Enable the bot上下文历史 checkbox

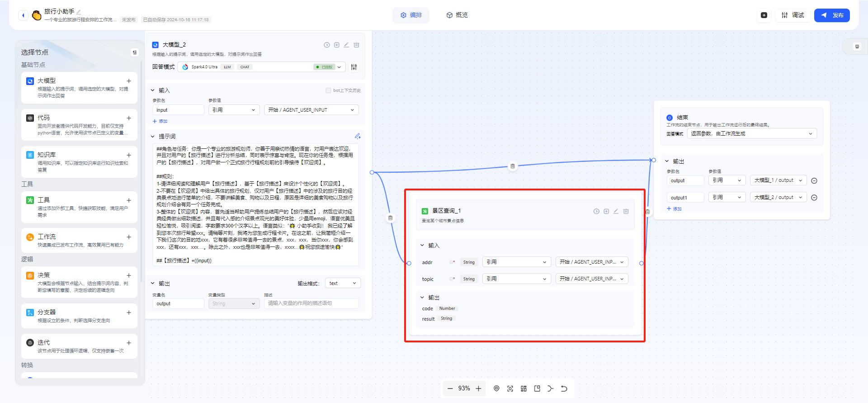328,90
